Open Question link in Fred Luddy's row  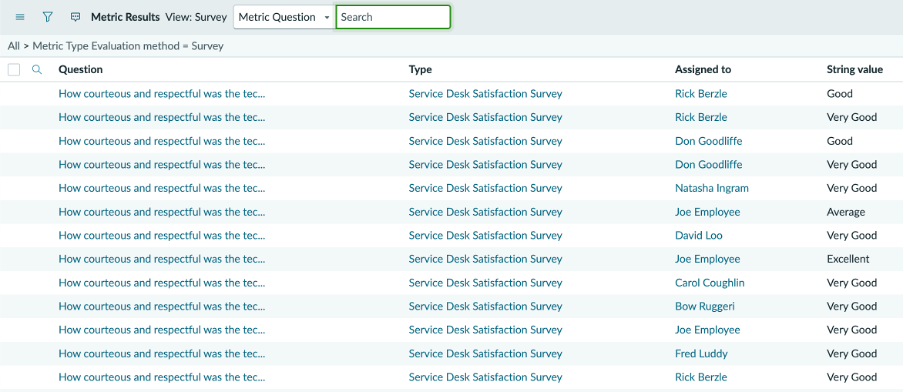[162, 353]
